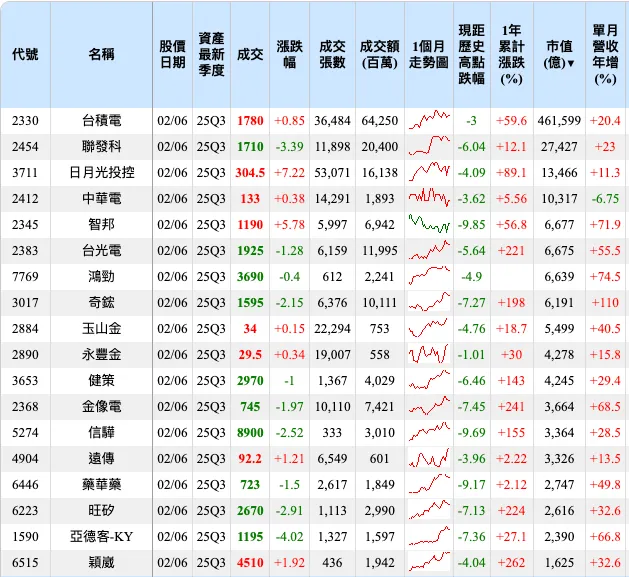Select stock code 2454
The image size is (629, 577).
point(25,146)
